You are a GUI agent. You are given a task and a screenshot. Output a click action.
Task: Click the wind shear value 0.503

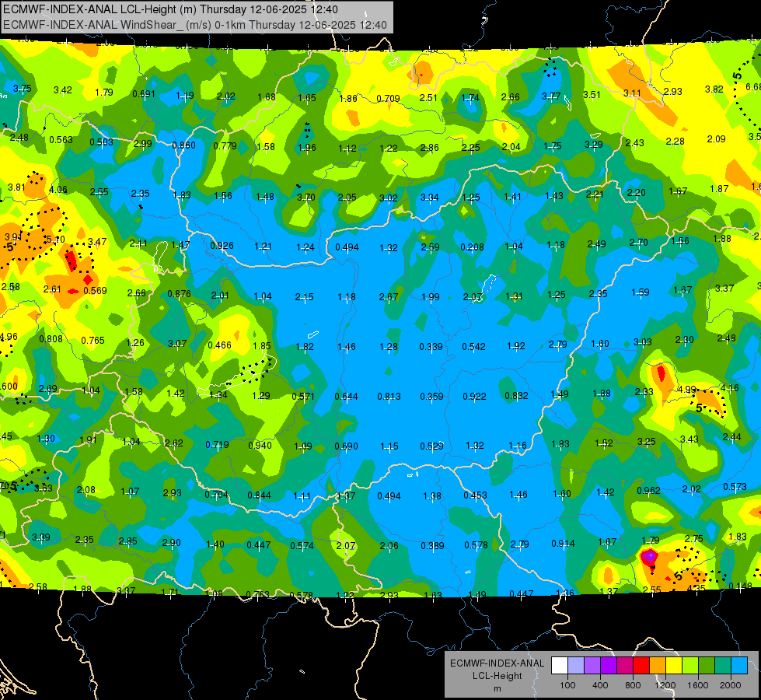[x=101, y=142]
